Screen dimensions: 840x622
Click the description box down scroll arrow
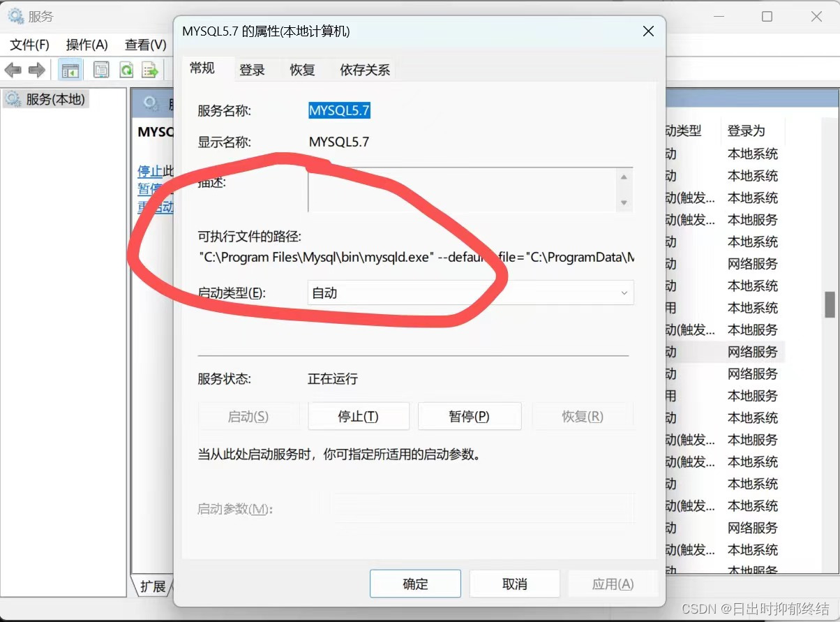click(624, 203)
